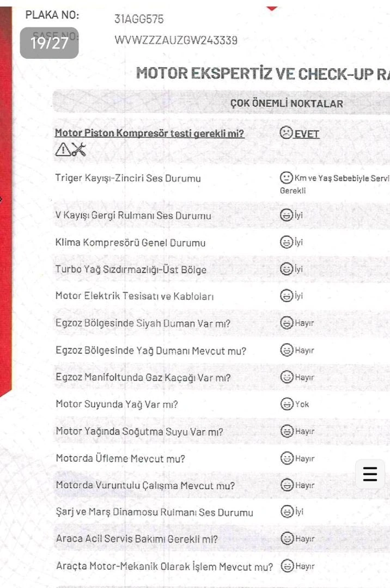Image resolution: width=390 pixels, height=588 pixels.
Task: Click the smiley icon for Şarj ve Marş Dinamosu
Action: click(287, 511)
